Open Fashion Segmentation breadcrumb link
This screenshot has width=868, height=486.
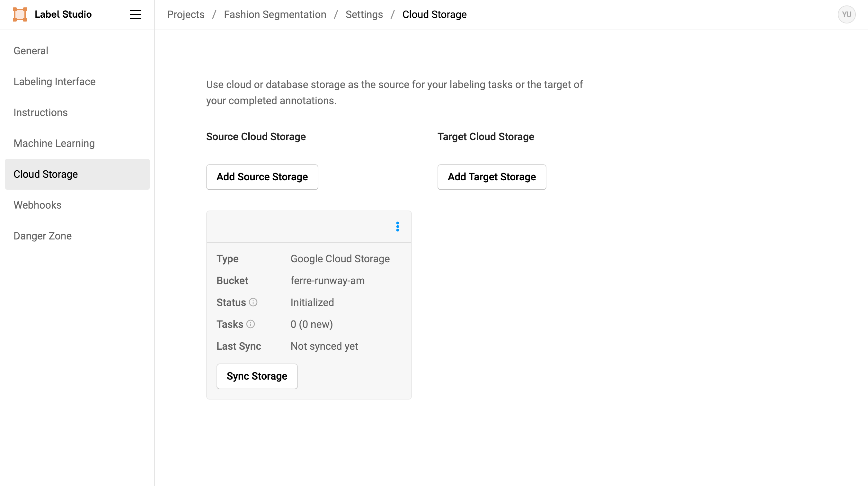[x=275, y=14]
